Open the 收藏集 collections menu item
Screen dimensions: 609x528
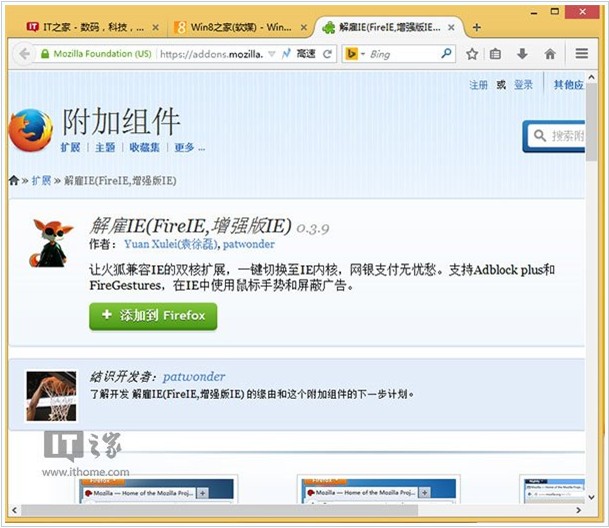click(x=144, y=147)
